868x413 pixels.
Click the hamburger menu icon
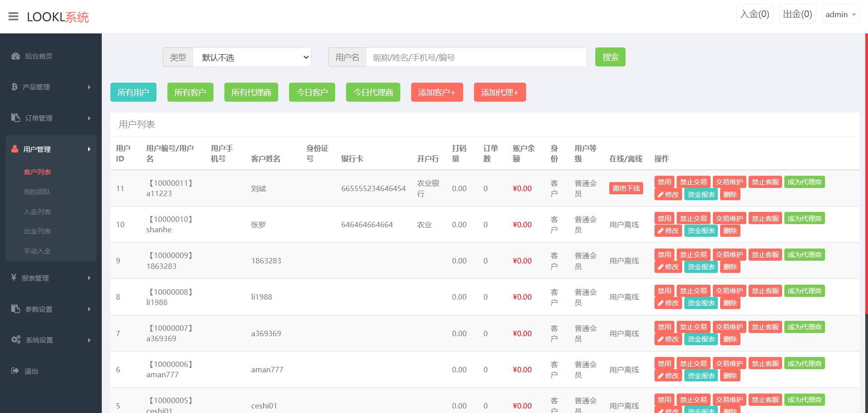(14, 17)
